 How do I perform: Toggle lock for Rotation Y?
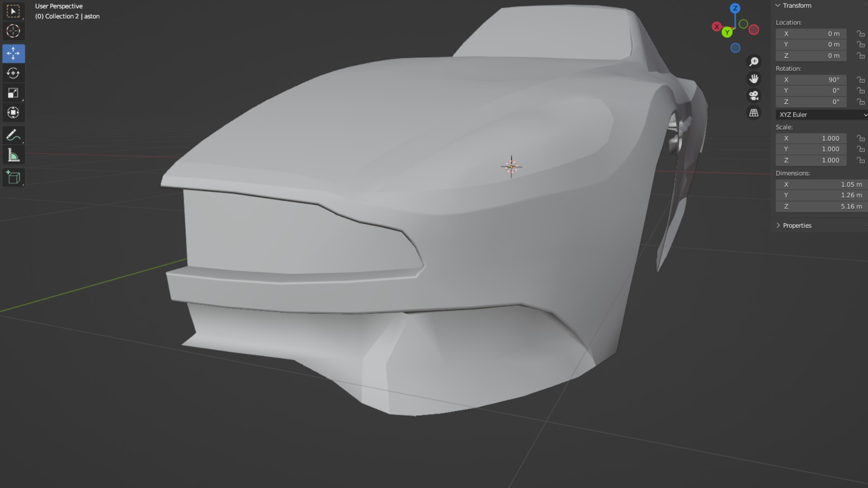click(x=860, y=91)
